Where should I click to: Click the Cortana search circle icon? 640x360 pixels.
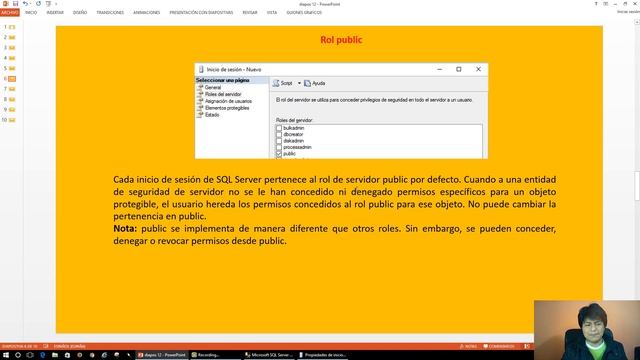pos(18,355)
